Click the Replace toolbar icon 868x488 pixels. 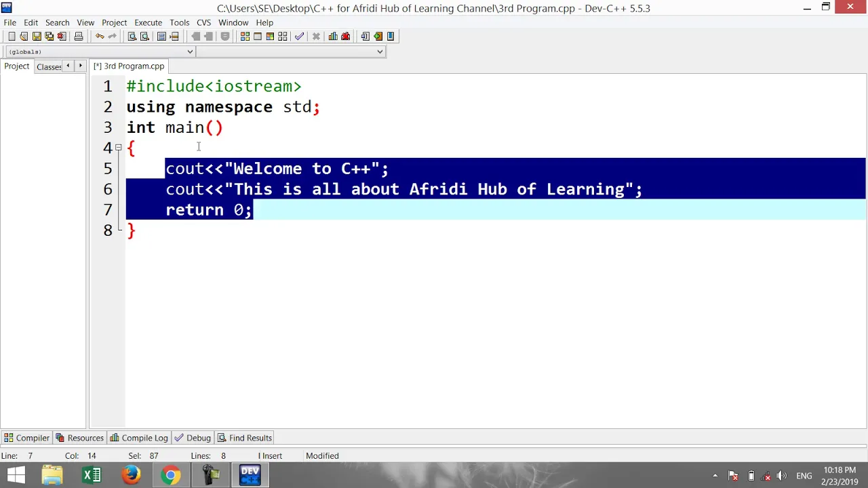[144, 37]
